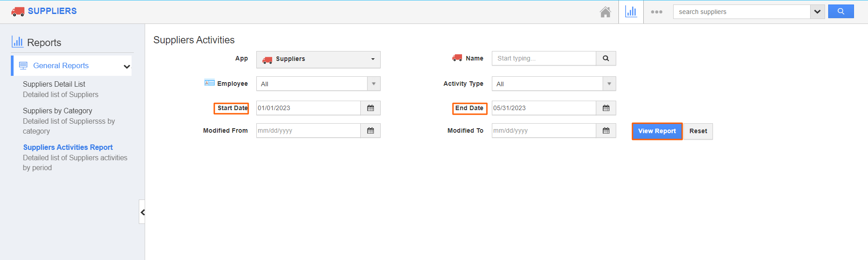Screen dimensions: 868x260
Task: Click the Detailed list of Suppliers description
Action: click(x=61, y=94)
